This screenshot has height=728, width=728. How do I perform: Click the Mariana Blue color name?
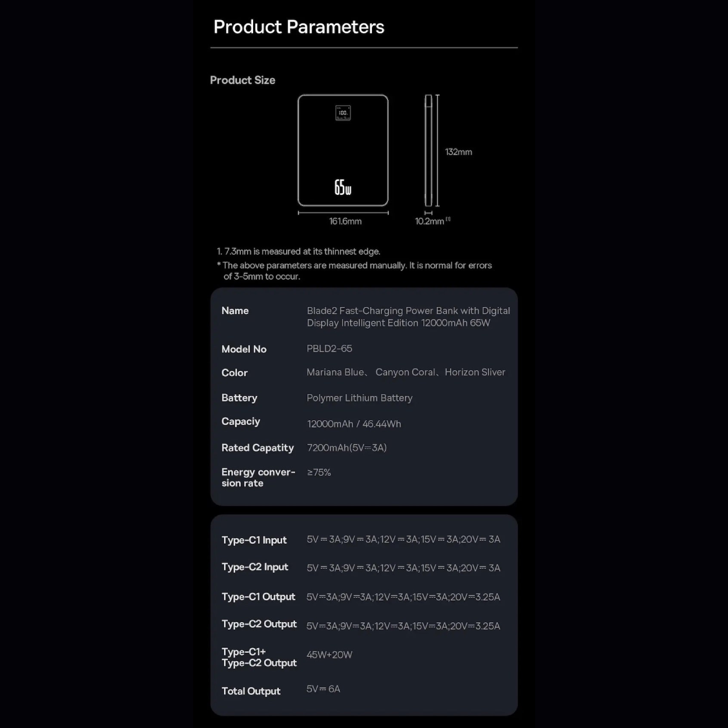pyautogui.click(x=335, y=372)
